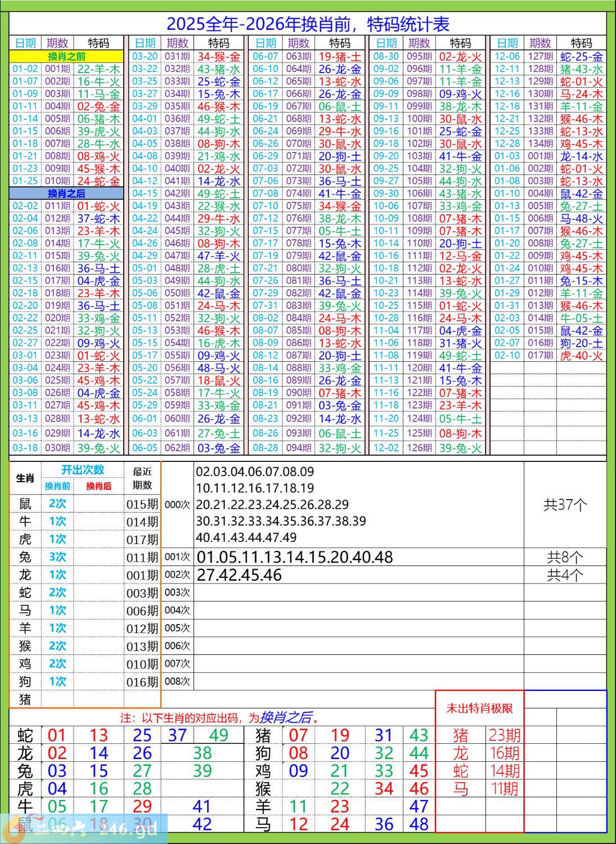Click the 27.42.45.46 number row
Image resolution: width=616 pixels, height=844 pixels.
pos(239,575)
